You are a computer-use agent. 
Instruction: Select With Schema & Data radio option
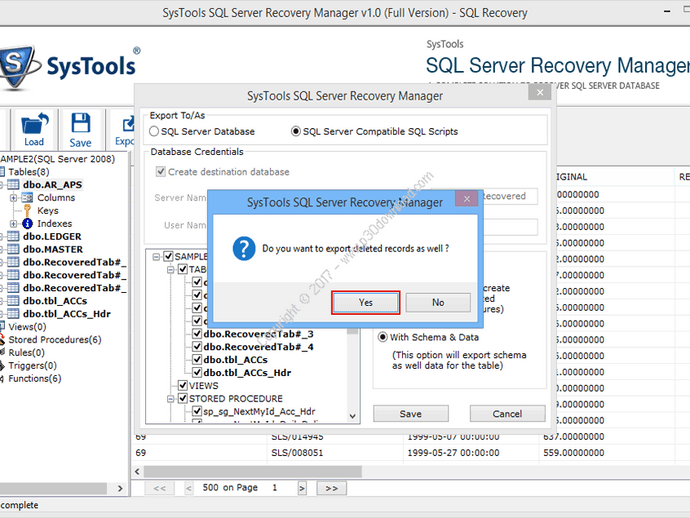pyautogui.click(x=383, y=337)
